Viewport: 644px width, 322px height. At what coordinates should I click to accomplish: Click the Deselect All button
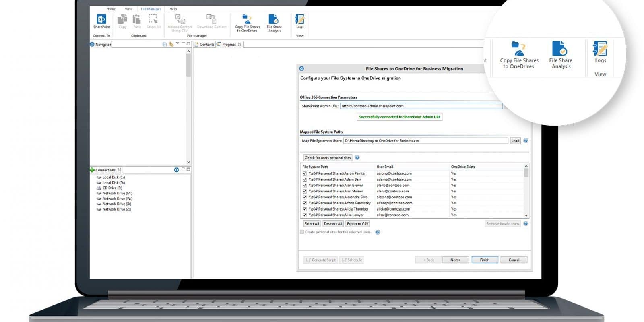pos(333,224)
